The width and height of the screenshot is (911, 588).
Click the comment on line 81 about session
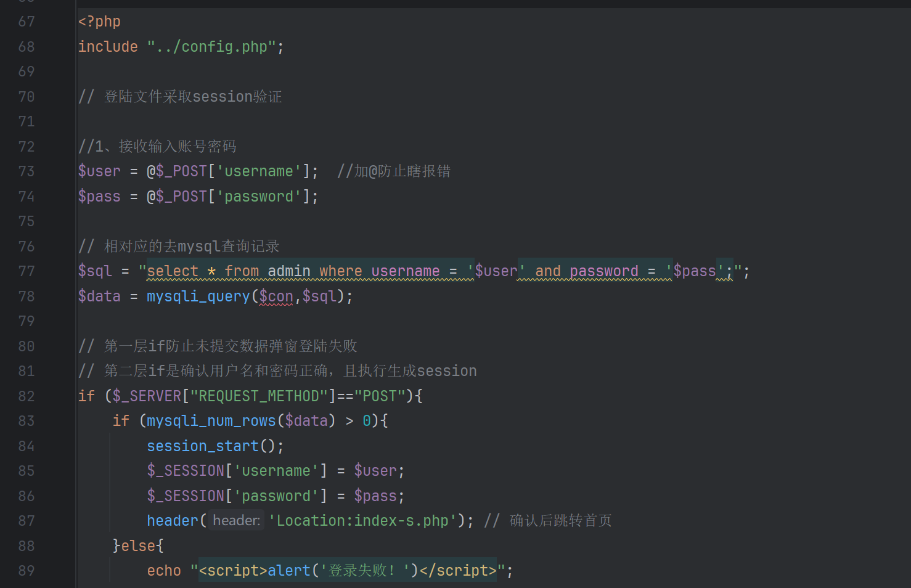[x=277, y=371]
